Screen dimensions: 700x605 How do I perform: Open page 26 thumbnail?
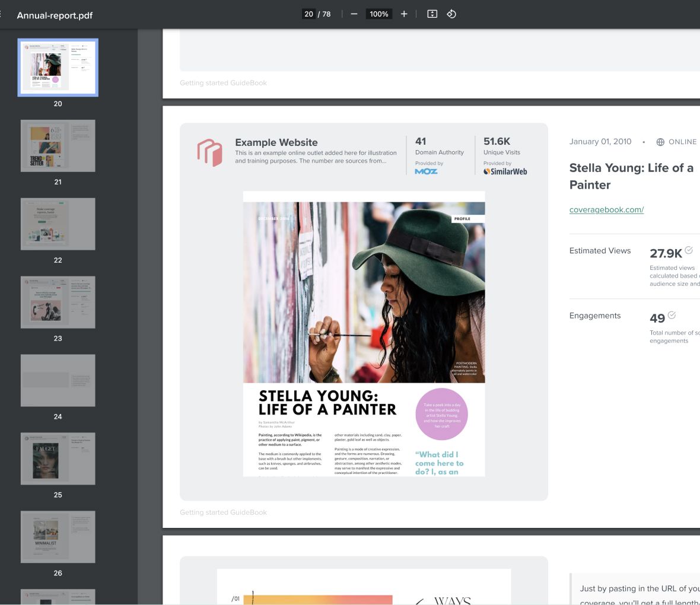(x=58, y=537)
